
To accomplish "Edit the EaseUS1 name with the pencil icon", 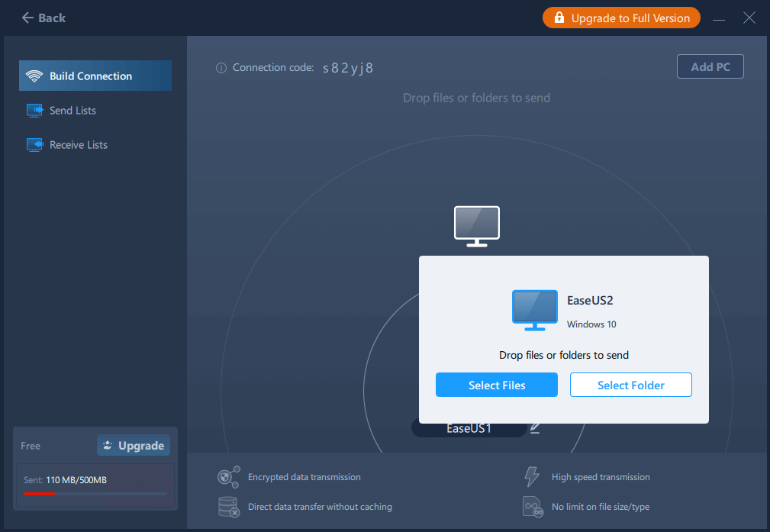I will pyautogui.click(x=535, y=428).
